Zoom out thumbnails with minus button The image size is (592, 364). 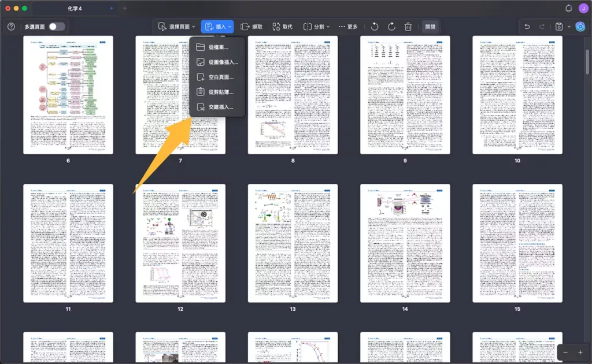[565, 352]
